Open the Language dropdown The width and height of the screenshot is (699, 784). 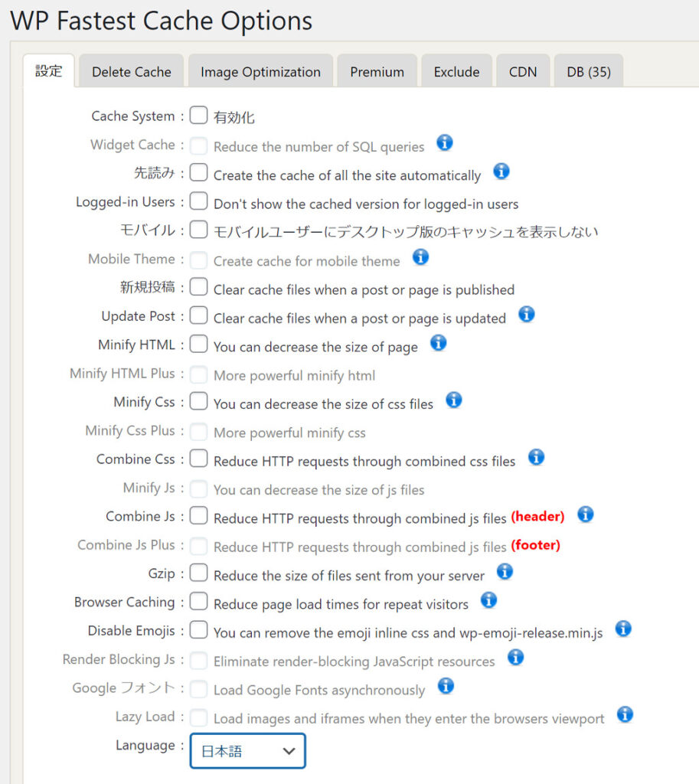pyautogui.click(x=247, y=751)
